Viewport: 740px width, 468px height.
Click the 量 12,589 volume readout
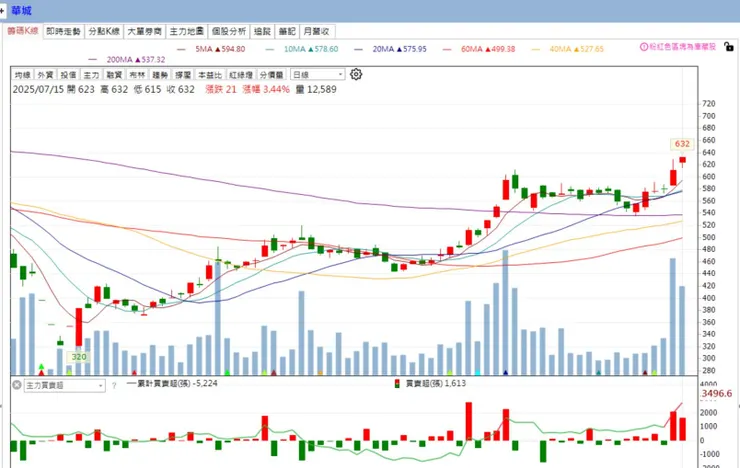coord(316,90)
